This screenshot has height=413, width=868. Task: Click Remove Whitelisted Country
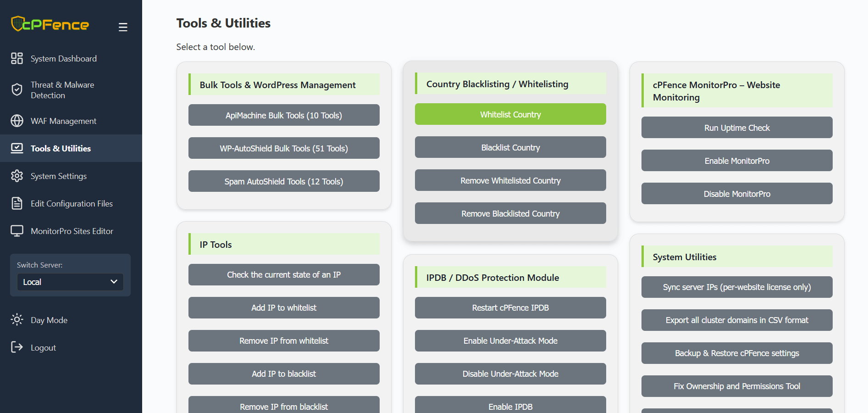pos(510,180)
